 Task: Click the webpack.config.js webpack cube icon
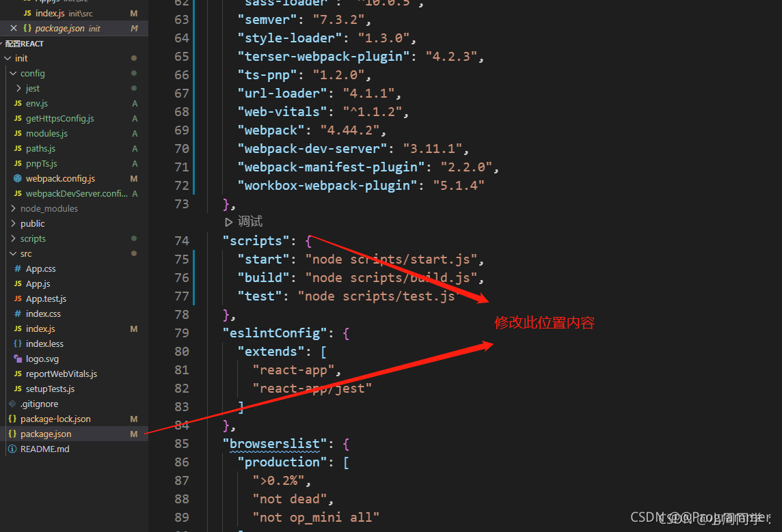tap(18, 178)
